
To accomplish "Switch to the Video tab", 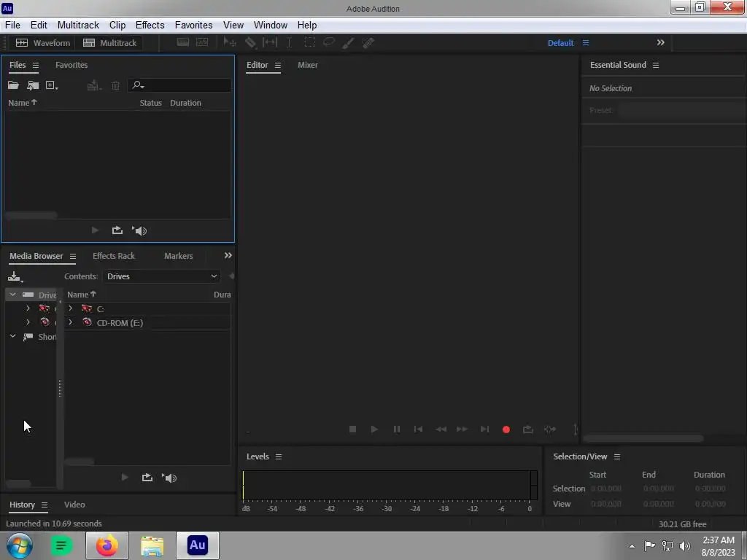I will [x=74, y=505].
